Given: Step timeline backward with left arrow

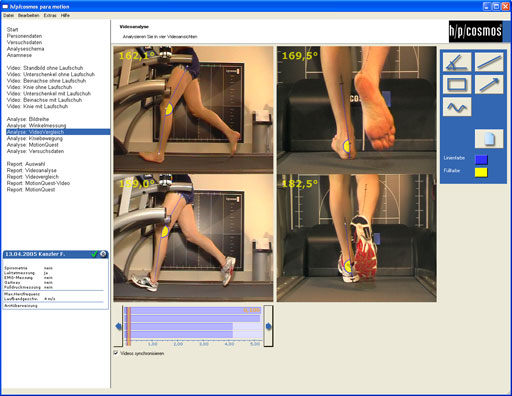Looking at the screenshot, I should pyautogui.click(x=118, y=326).
